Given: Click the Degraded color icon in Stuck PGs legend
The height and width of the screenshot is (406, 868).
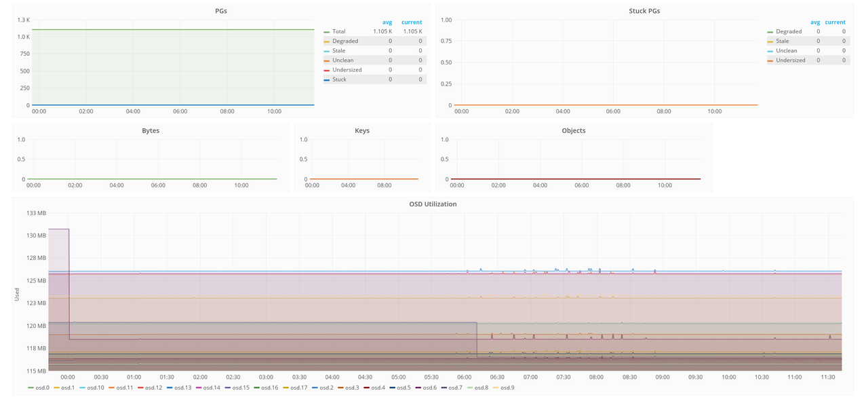Looking at the screenshot, I should coord(770,32).
